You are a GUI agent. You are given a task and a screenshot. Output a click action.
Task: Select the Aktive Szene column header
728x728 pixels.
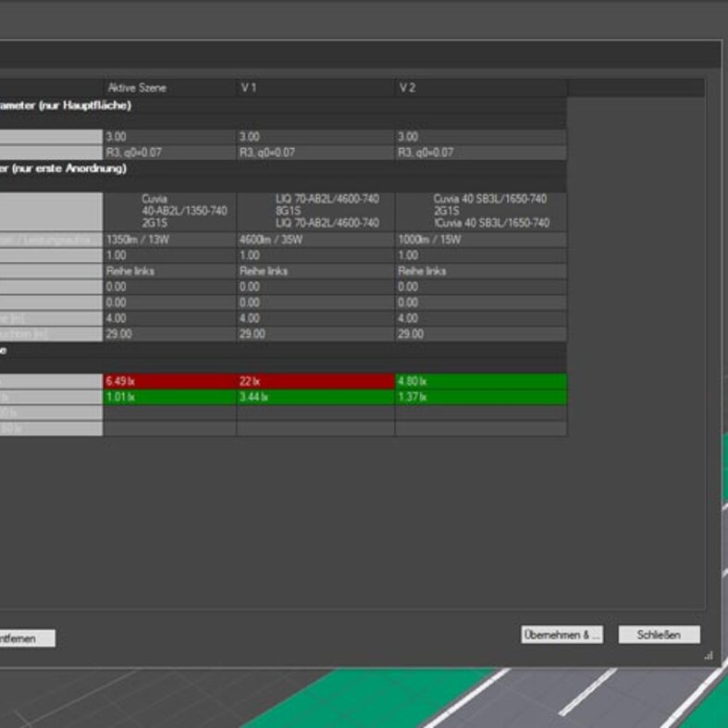click(x=169, y=88)
